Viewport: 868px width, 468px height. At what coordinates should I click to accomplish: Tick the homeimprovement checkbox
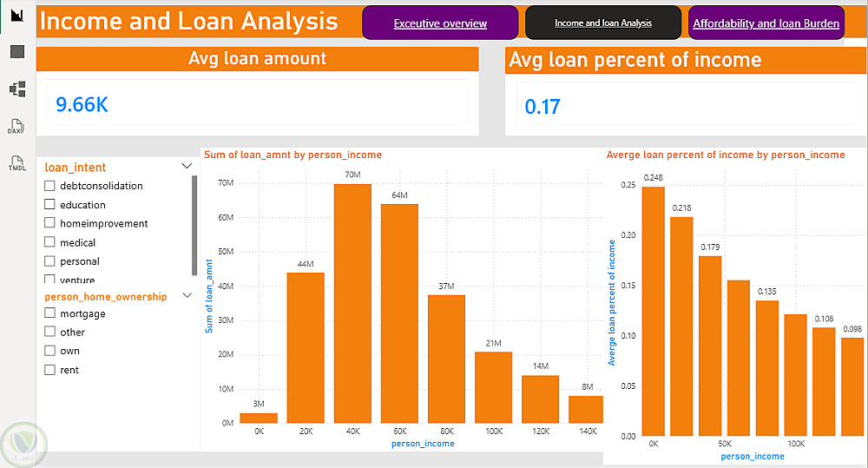click(49, 222)
